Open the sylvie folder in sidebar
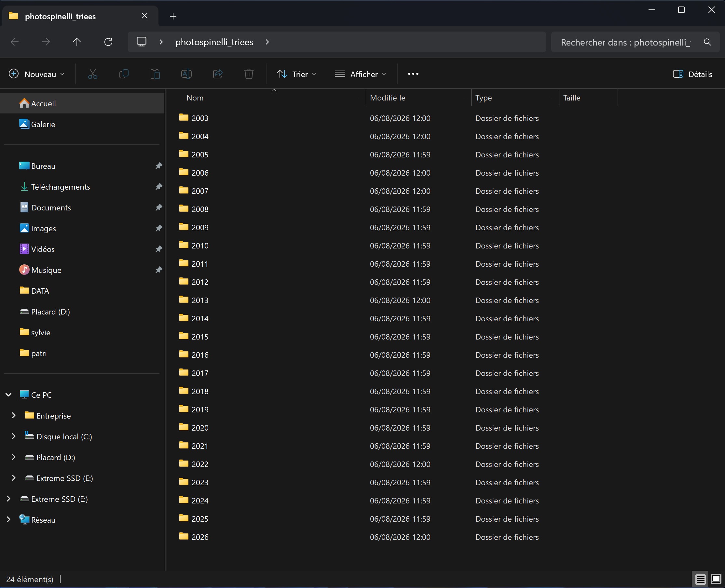The image size is (725, 588). click(82, 333)
